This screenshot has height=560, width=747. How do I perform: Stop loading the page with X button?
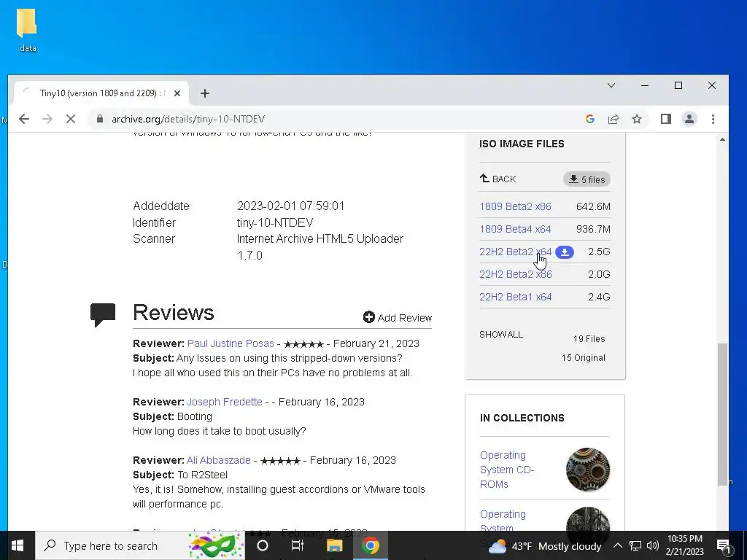pos(71,119)
